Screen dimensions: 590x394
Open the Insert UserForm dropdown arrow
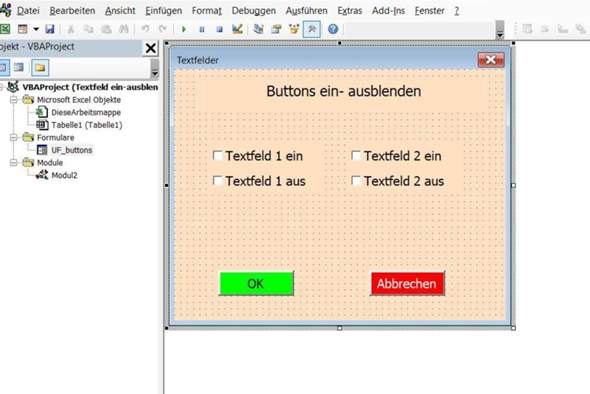coord(36,29)
